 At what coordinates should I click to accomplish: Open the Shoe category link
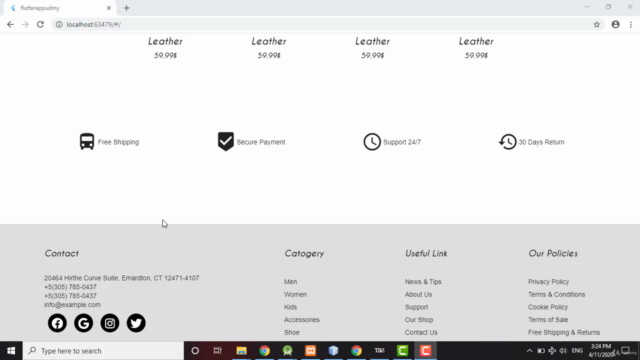(292, 332)
